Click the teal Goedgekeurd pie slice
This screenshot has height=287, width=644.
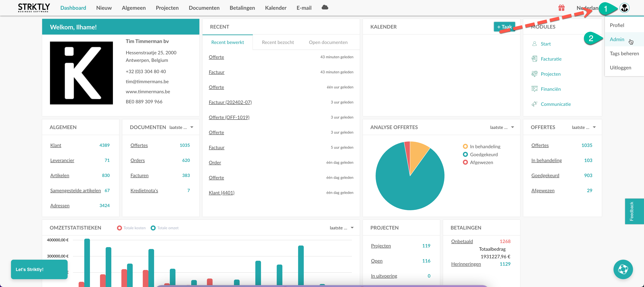[405, 190]
